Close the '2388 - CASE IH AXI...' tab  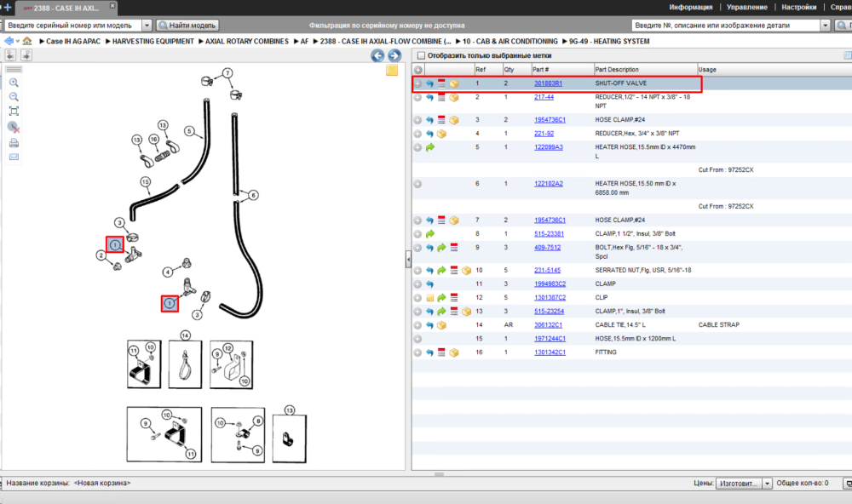pyautogui.click(x=112, y=5)
